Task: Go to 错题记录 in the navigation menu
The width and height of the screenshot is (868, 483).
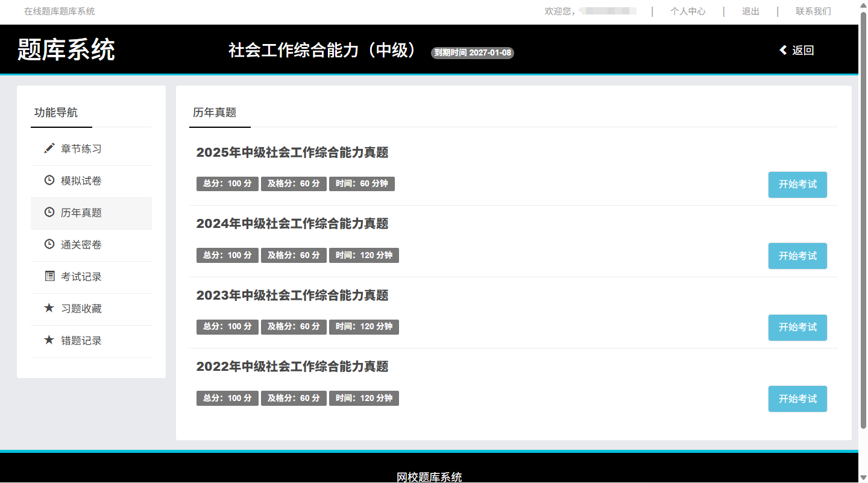Action: click(x=81, y=341)
